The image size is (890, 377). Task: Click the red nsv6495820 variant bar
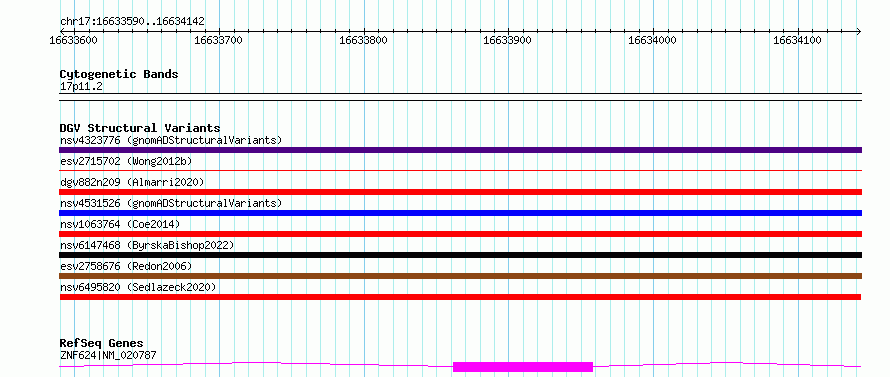click(x=460, y=297)
